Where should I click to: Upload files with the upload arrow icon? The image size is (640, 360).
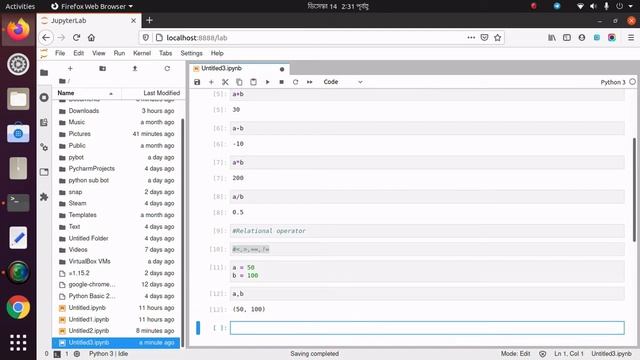(135, 69)
